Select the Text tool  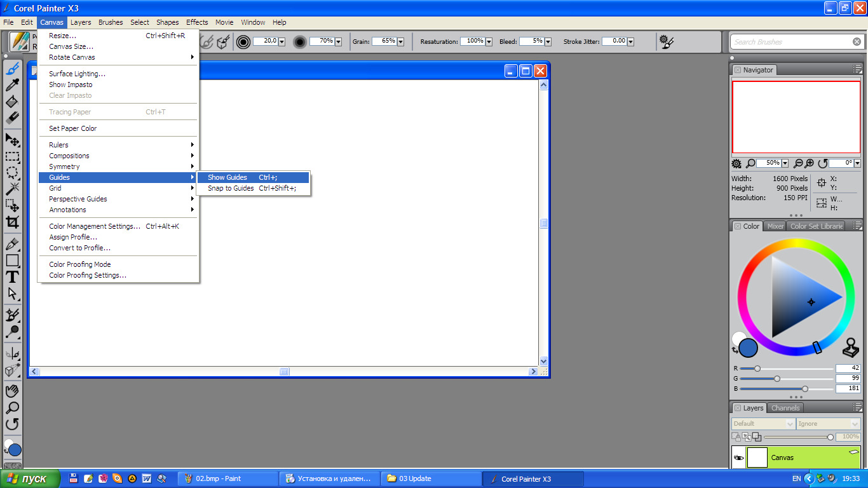pyautogui.click(x=12, y=277)
